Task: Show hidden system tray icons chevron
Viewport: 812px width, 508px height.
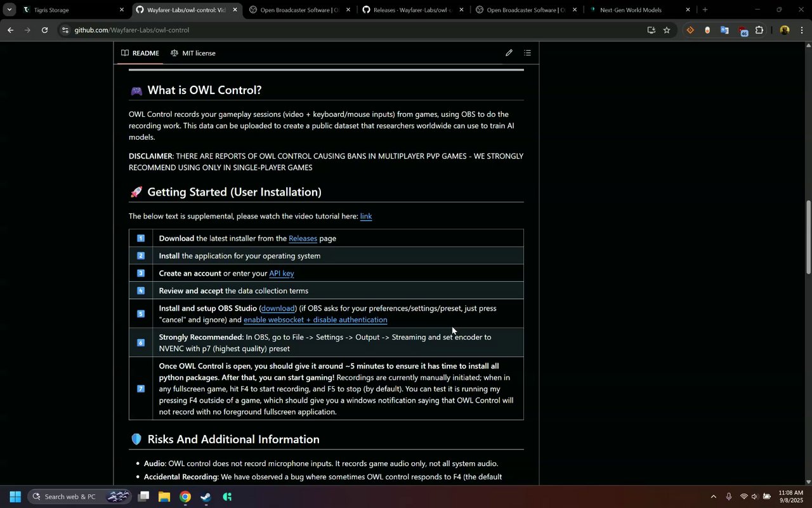Action: (x=713, y=497)
